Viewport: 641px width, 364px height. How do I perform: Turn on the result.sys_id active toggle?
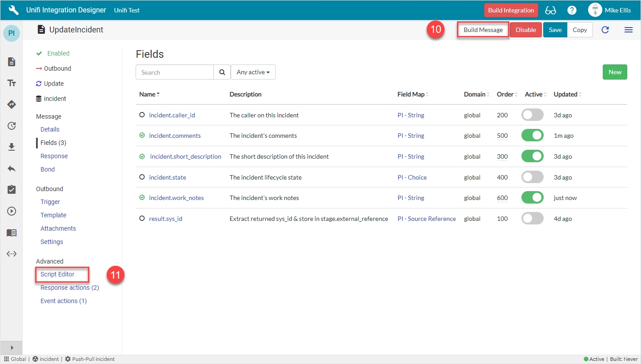point(532,219)
